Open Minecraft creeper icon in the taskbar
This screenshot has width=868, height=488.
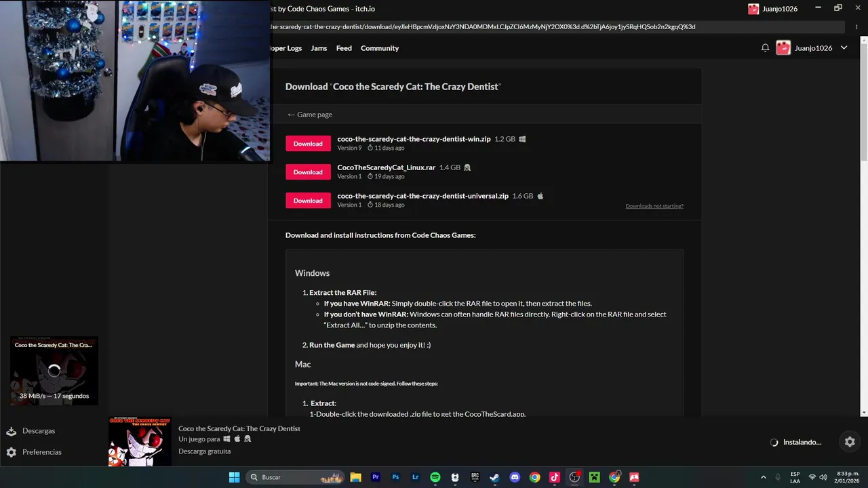click(x=595, y=477)
